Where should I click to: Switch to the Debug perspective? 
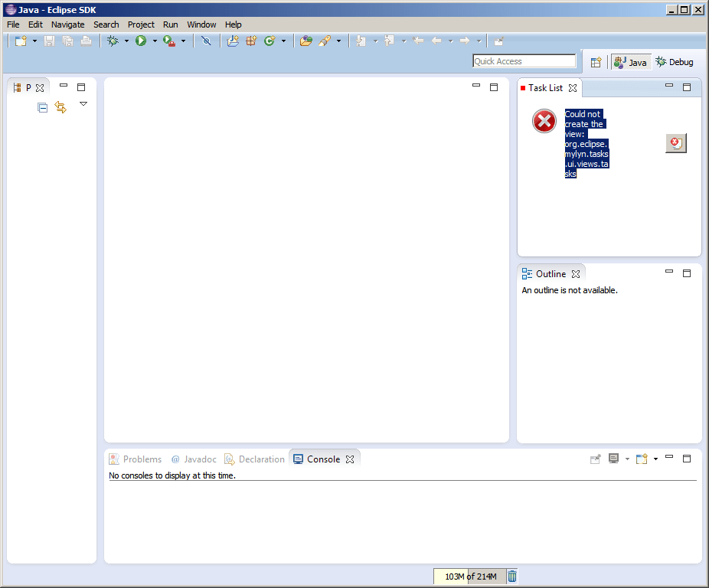675,62
